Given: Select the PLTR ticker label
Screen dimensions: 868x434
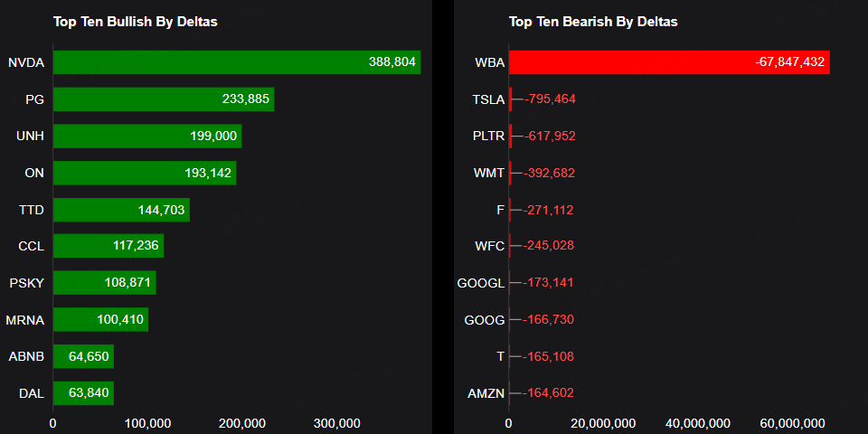Looking at the screenshot, I should pyautogui.click(x=488, y=136).
